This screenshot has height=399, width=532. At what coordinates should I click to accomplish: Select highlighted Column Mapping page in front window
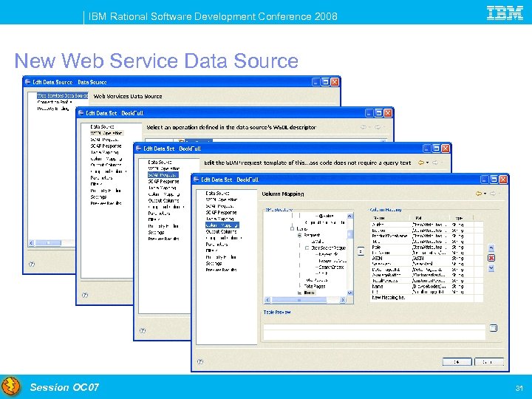point(222,225)
